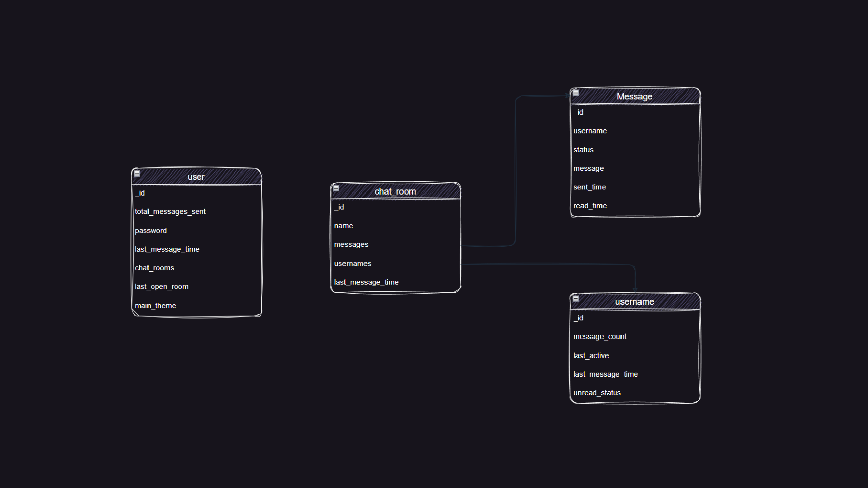This screenshot has height=488, width=868.
Task: Click the unread_status field in username table
Action: [597, 393]
